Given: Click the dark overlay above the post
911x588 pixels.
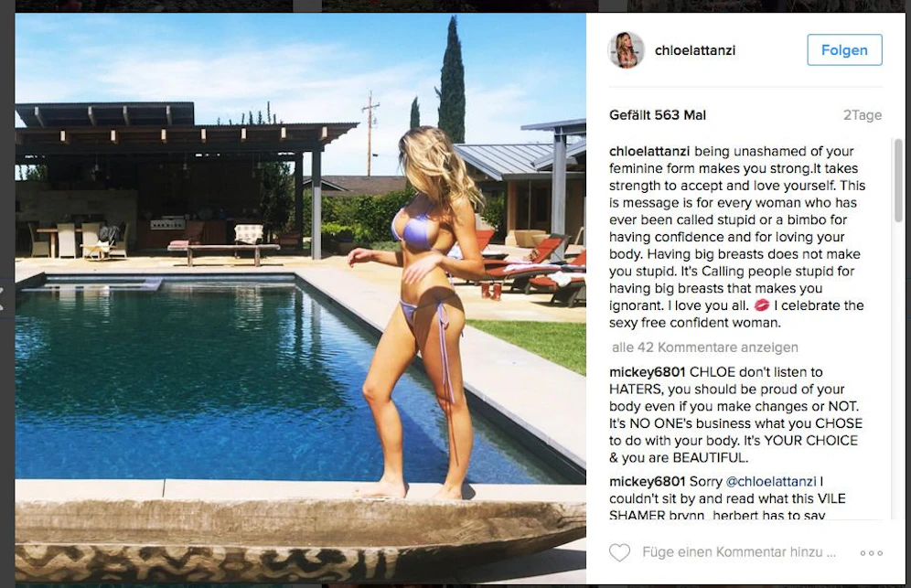Looking at the screenshot, I should [455, 5].
